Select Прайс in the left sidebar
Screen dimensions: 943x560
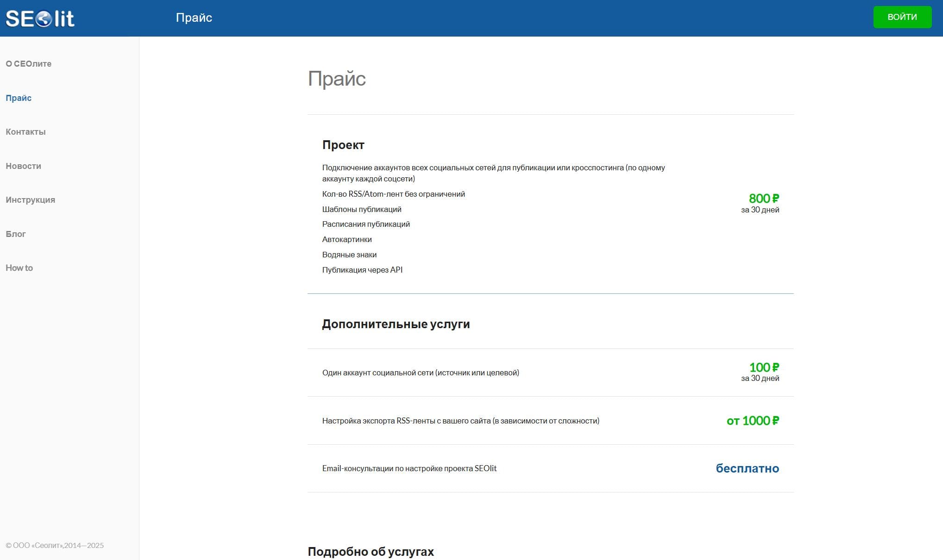pos(19,98)
